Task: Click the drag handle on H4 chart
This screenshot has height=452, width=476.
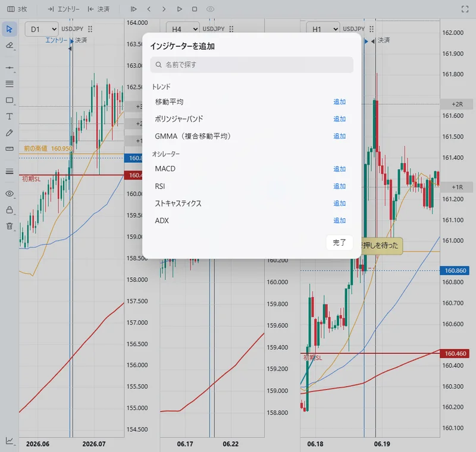Action: tap(231, 29)
